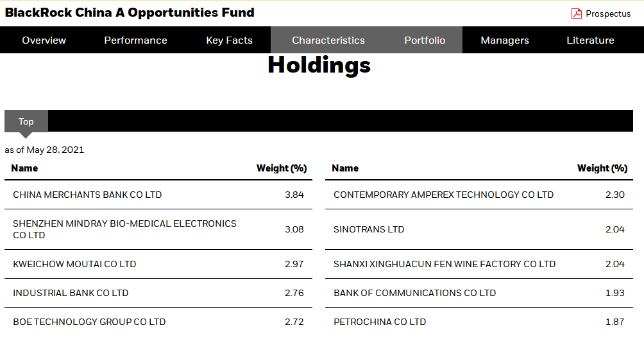The width and height of the screenshot is (644, 350).
Task: Click the right table's Weight (%) header
Action: [x=602, y=168]
